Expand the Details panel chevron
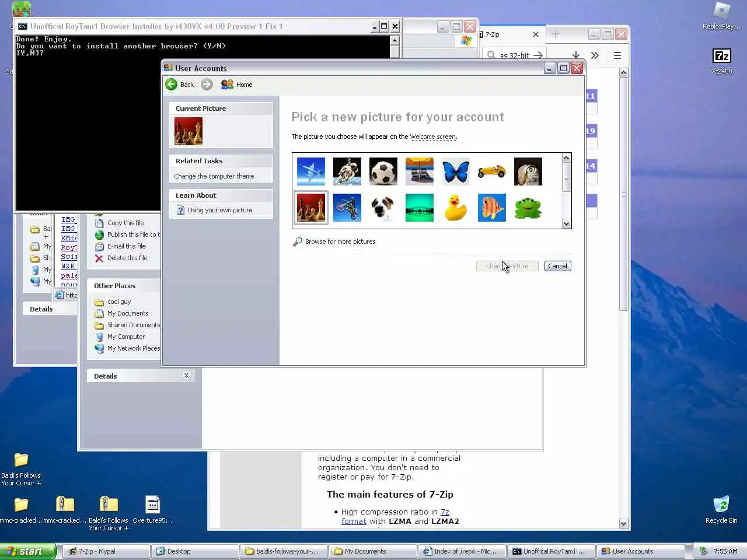Image resolution: width=747 pixels, height=560 pixels. coord(186,376)
